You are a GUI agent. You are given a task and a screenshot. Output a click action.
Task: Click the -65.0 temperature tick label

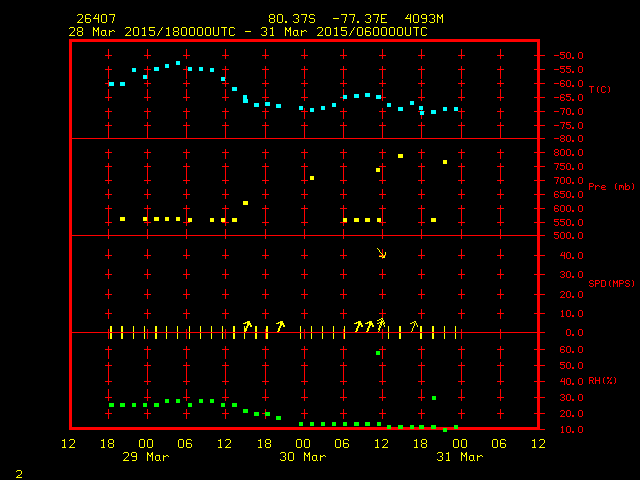tap(568, 98)
